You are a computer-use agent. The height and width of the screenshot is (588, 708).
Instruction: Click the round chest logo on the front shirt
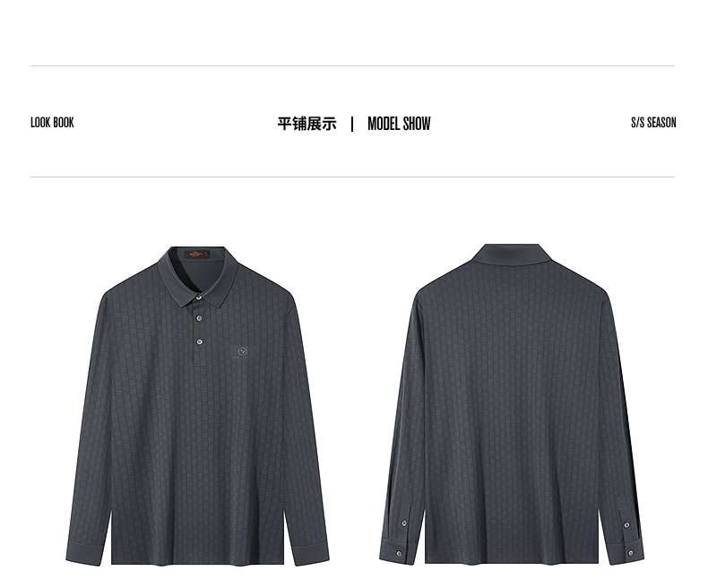click(x=244, y=351)
